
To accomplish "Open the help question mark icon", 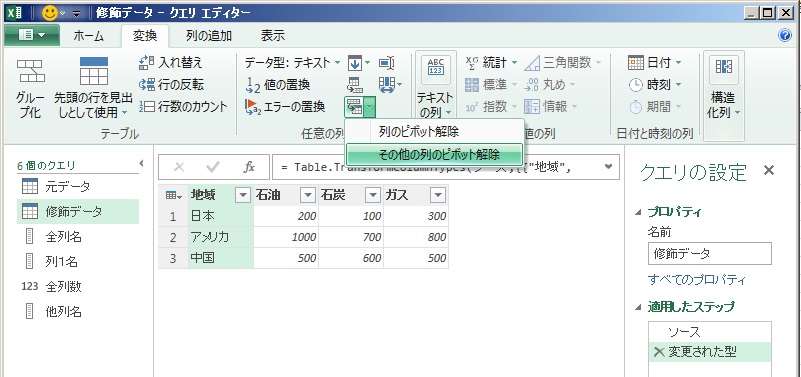I will coord(784,35).
